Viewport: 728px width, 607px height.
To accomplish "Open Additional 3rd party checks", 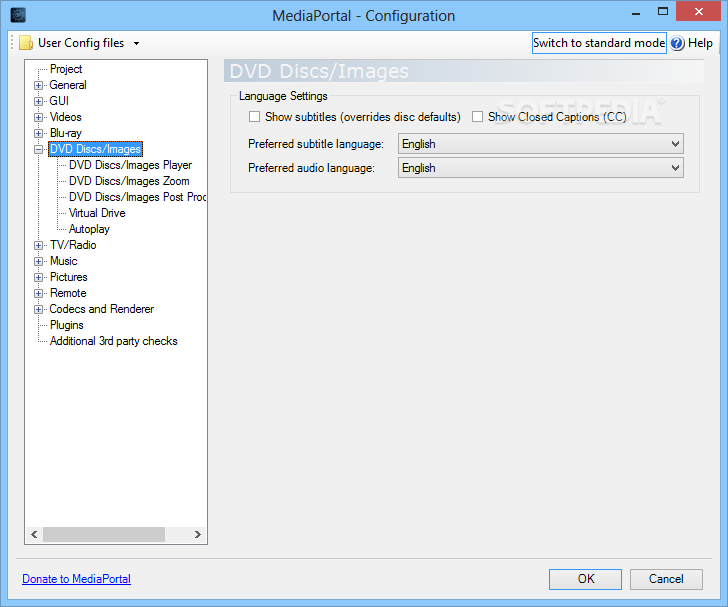I will [x=113, y=341].
